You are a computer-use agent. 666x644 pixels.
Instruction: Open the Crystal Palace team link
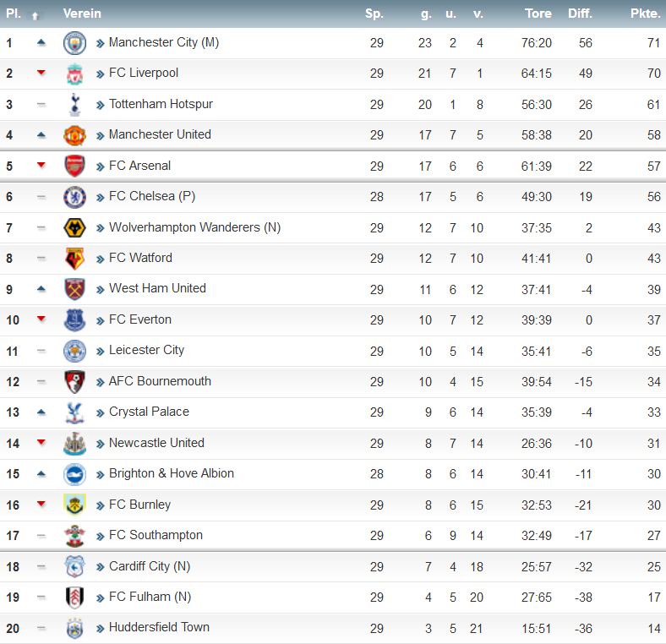pyautogui.click(x=149, y=412)
